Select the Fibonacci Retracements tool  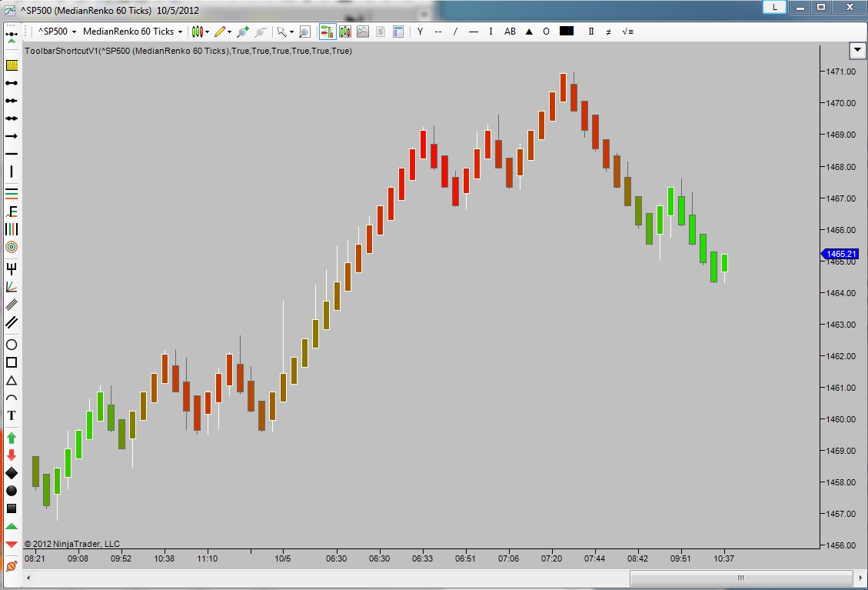(x=12, y=193)
